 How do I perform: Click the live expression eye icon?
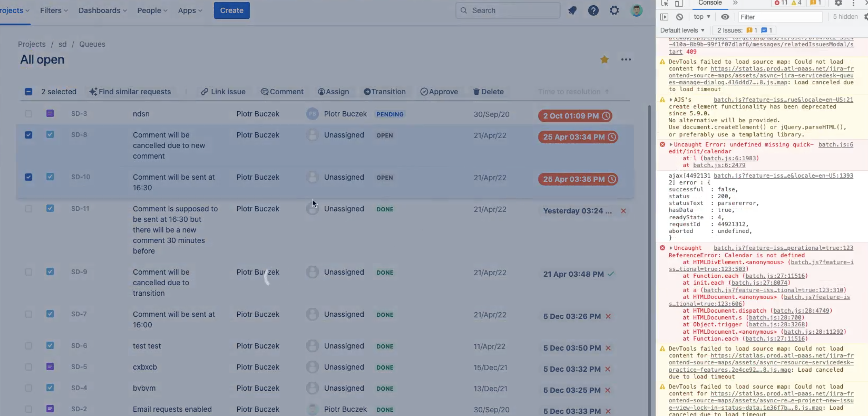point(725,17)
